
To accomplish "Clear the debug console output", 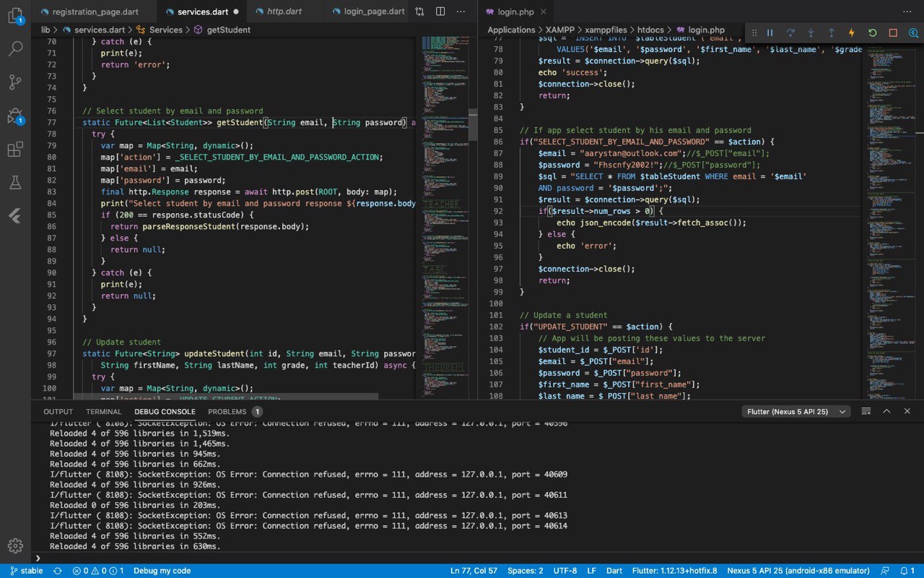I will (x=866, y=411).
